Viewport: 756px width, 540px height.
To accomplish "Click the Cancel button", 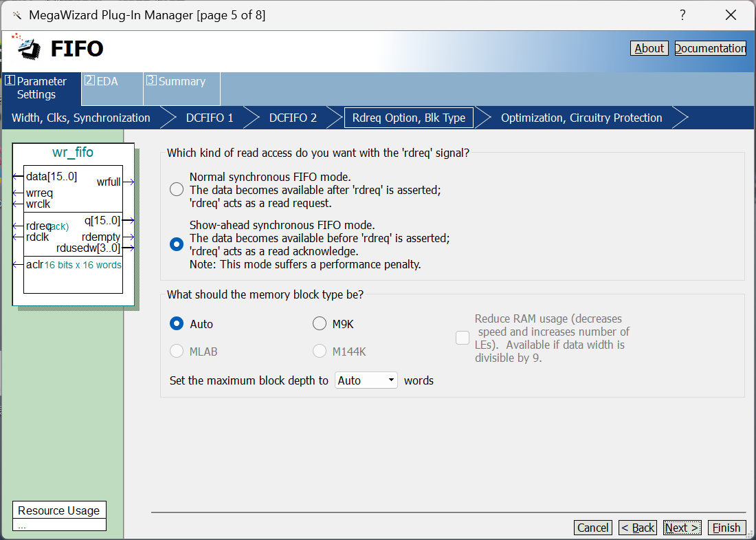I will pyautogui.click(x=593, y=528).
